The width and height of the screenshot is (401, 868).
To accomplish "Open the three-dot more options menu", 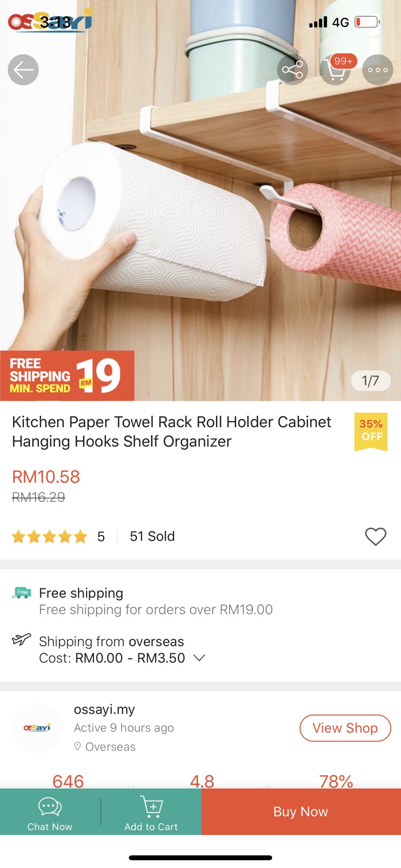I will (378, 70).
